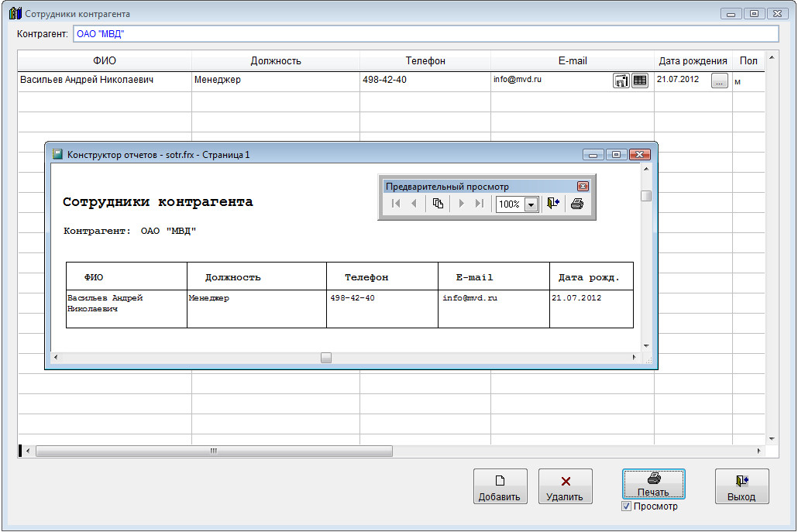This screenshot has height=532, width=798.
Task: Close the Предварительный просмотр toolbar
Action: click(583, 186)
